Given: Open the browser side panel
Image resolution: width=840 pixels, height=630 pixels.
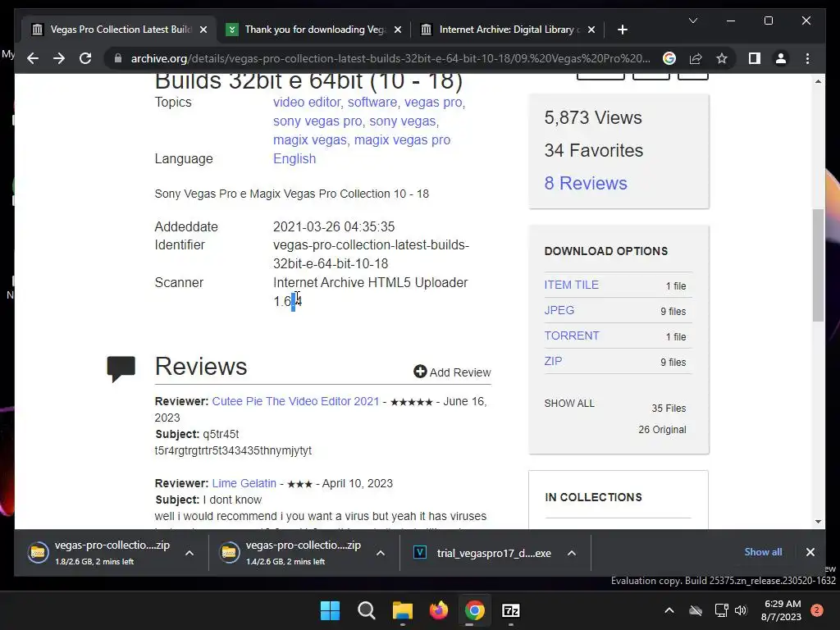Looking at the screenshot, I should coord(755,58).
